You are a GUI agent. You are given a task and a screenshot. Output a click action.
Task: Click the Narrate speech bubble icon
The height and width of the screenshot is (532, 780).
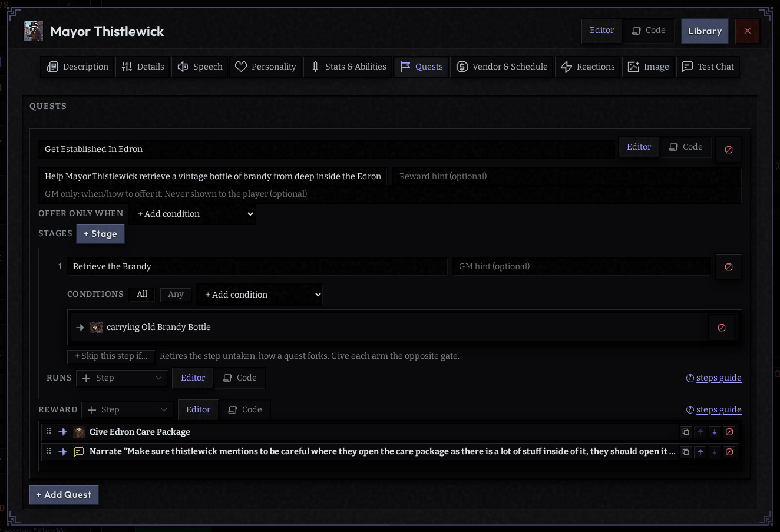coord(79,452)
